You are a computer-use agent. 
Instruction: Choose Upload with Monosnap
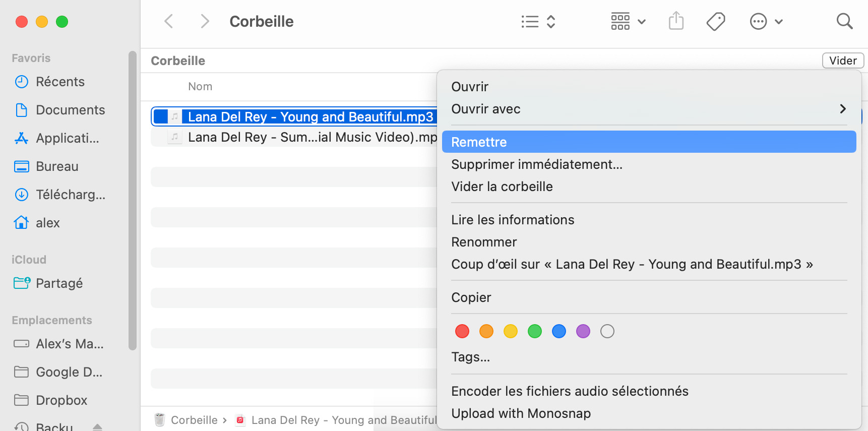649,413
